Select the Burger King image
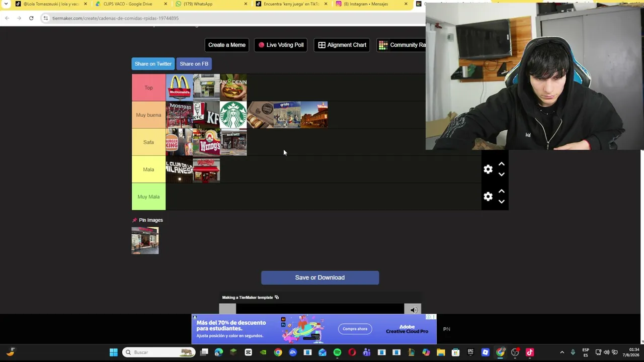Screen dimensions: 644x362 [x=179, y=142]
